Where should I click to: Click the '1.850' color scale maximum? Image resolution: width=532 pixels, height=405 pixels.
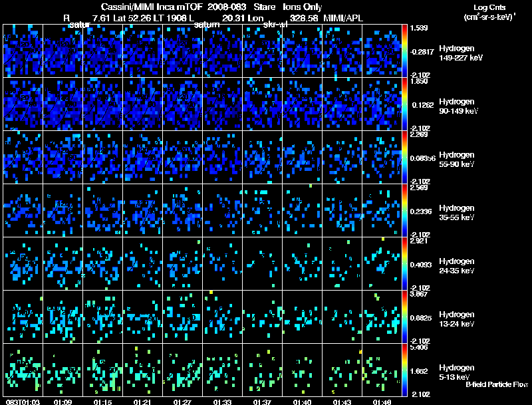point(419,81)
